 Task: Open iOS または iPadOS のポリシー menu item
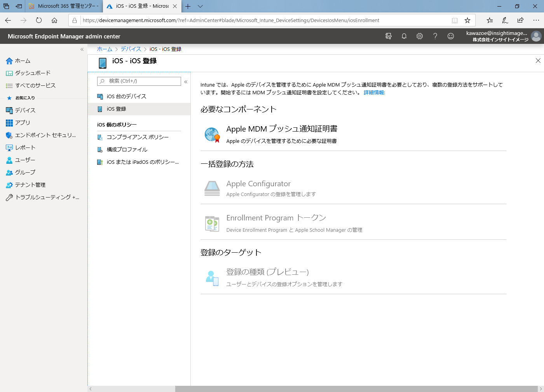[x=139, y=162]
